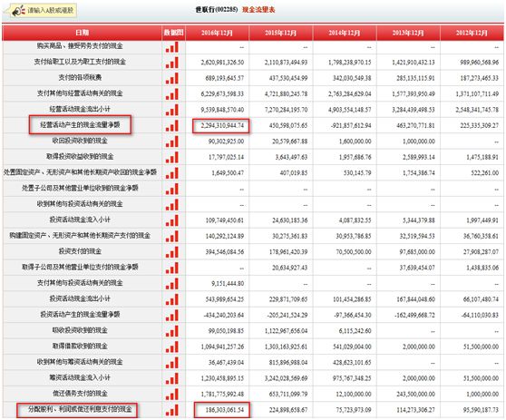Open chart icon for 支付其他与投资活动有关的现金 row
This screenshot has width=506, height=420.
(x=172, y=284)
